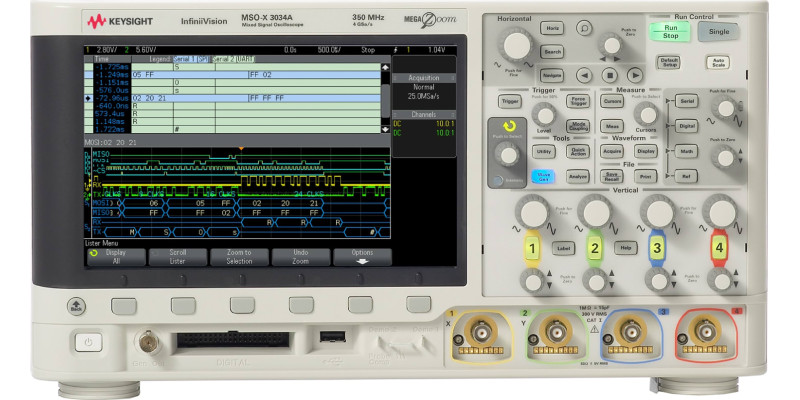
Task: Tap the Auto Scale key
Action: click(718, 63)
